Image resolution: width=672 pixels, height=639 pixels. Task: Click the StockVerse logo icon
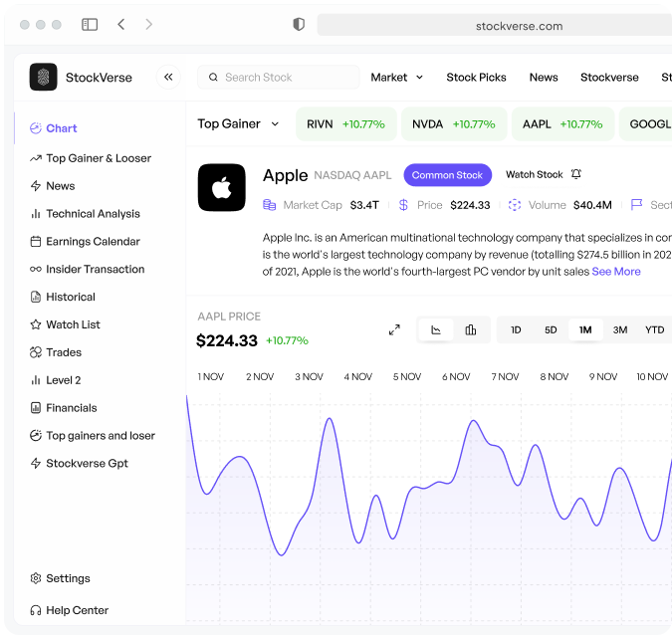coord(43,78)
